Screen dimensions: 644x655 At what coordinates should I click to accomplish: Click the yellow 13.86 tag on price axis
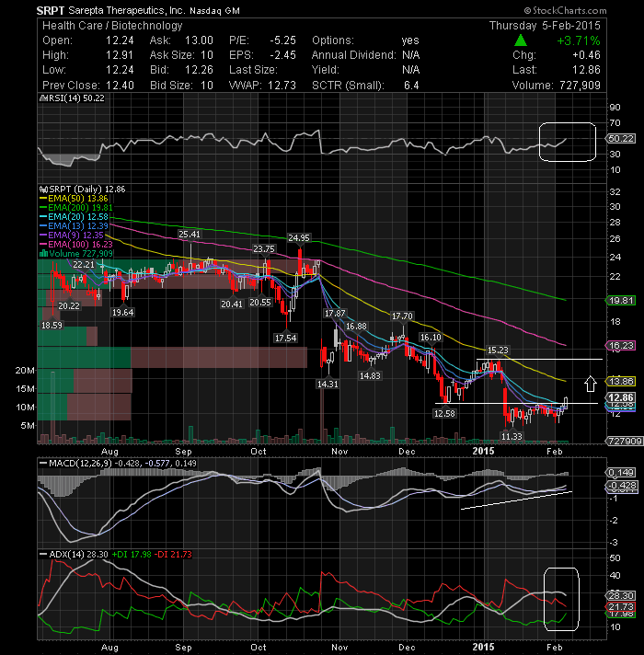click(621, 381)
